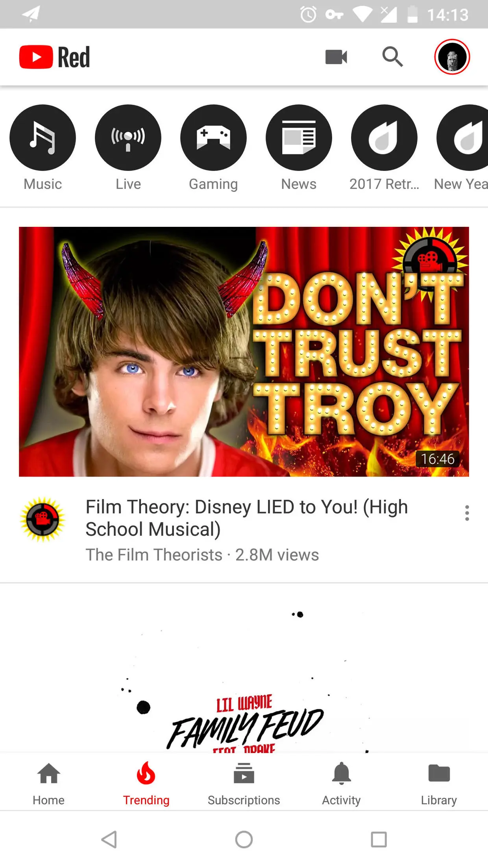Tap the Live broadcast category icon
Viewport: 488px width, 868px height.
[x=128, y=137]
